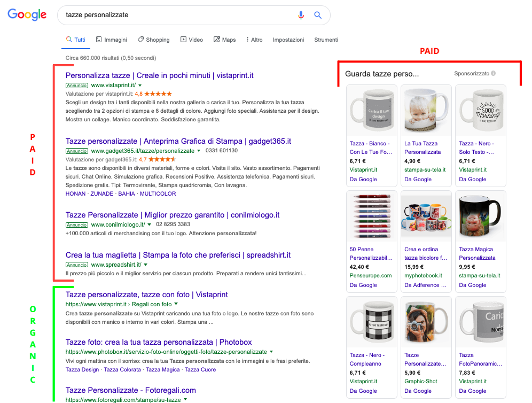Screen dimensions: 532x403
Task: Click the blue magnifier search icon
Action: 318,15
